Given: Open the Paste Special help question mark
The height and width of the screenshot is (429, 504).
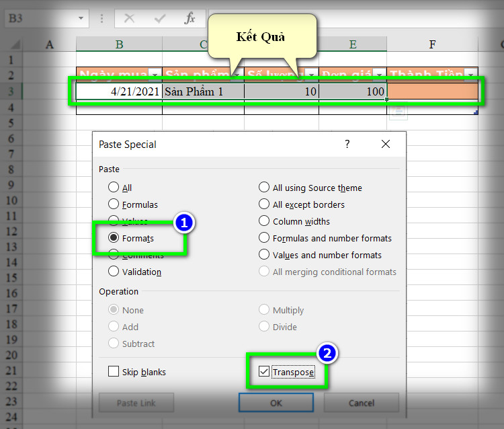Looking at the screenshot, I should click(x=347, y=144).
